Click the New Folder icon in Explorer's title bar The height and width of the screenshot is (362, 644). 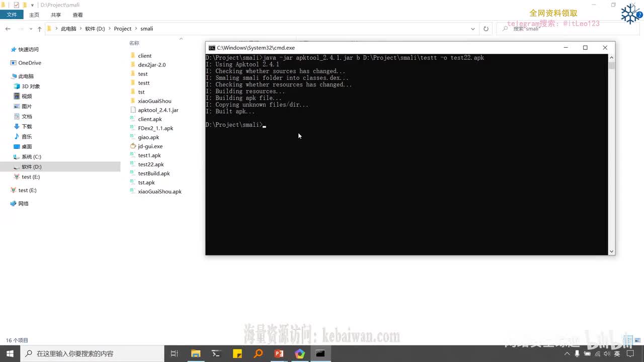[x=25, y=5]
